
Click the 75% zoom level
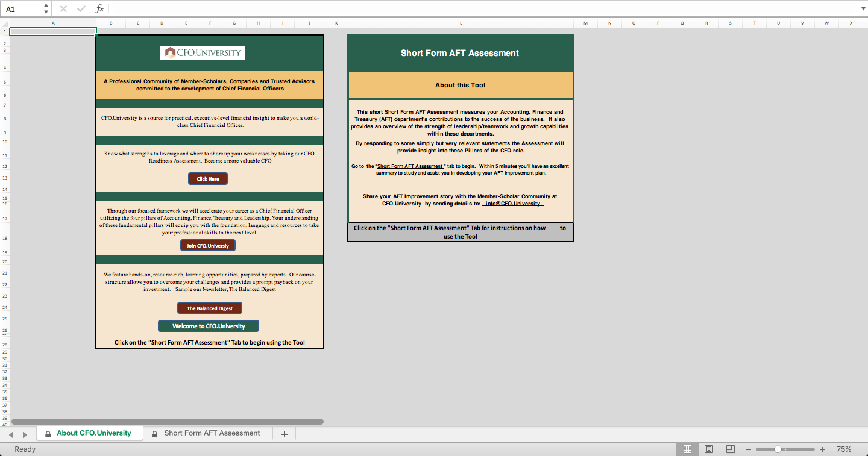[x=844, y=449]
